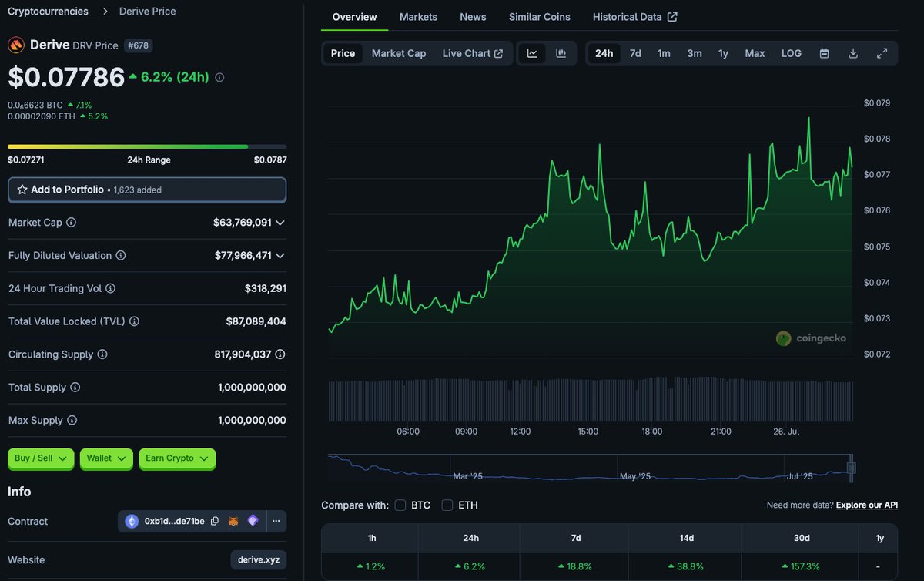The height and width of the screenshot is (581, 924).
Task: Go to Cryptocurrencies breadcrumb
Action: pyautogui.click(x=48, y=12)
